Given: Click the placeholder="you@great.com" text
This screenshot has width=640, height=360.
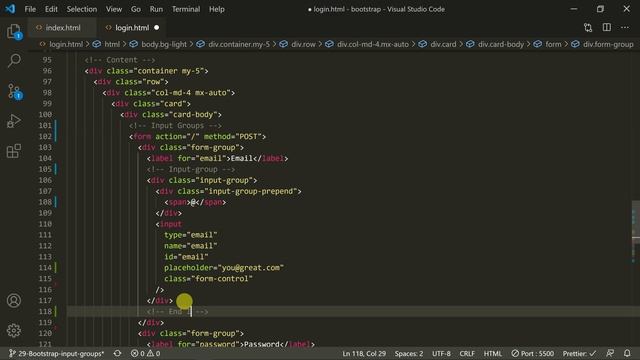Looking at the screenshot, I should click(x=224, y=268).
